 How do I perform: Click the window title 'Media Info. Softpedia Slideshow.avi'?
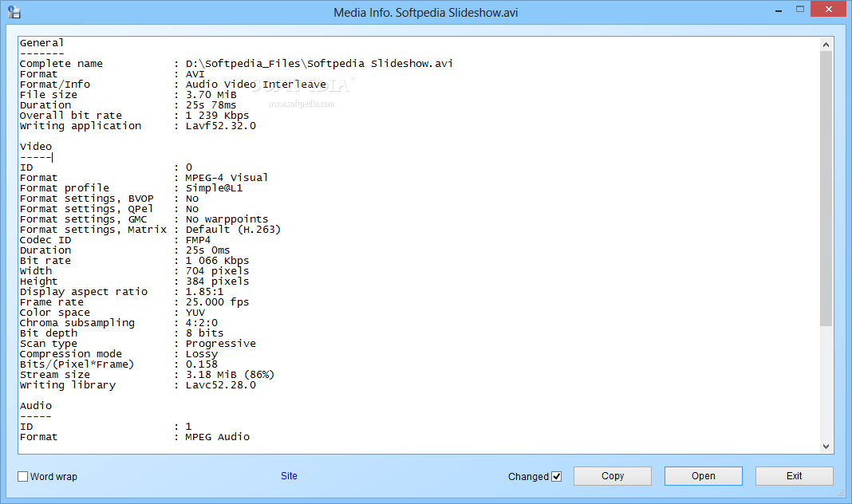425,13
